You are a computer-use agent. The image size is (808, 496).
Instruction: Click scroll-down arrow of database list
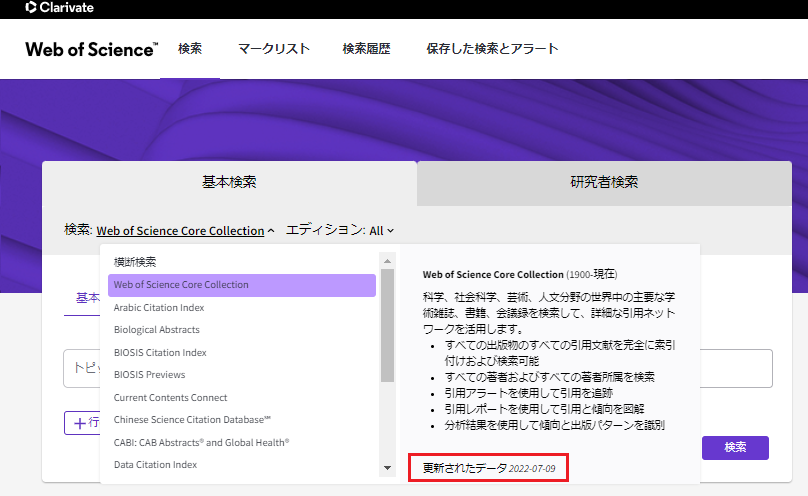(x=388, y=468)
